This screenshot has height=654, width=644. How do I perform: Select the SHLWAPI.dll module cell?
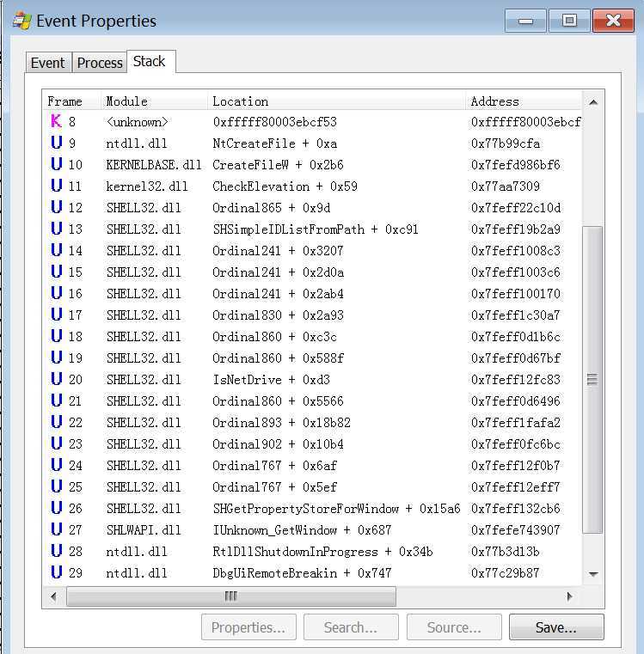point(144,529)
